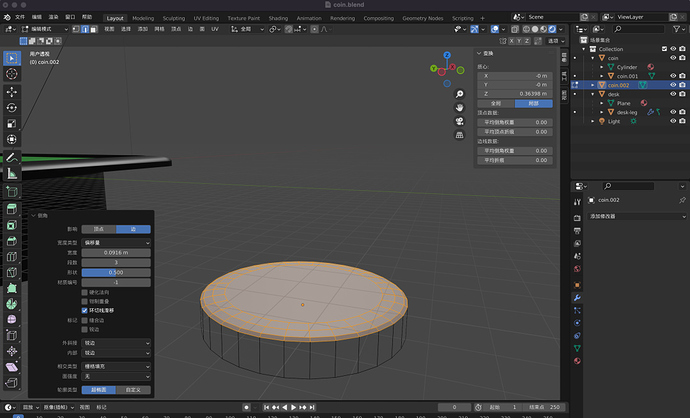Image resolution: width=690 pixels, height=418 pixels.
Task: Select the Rotate tool in the toolbar
Action: 12,107
